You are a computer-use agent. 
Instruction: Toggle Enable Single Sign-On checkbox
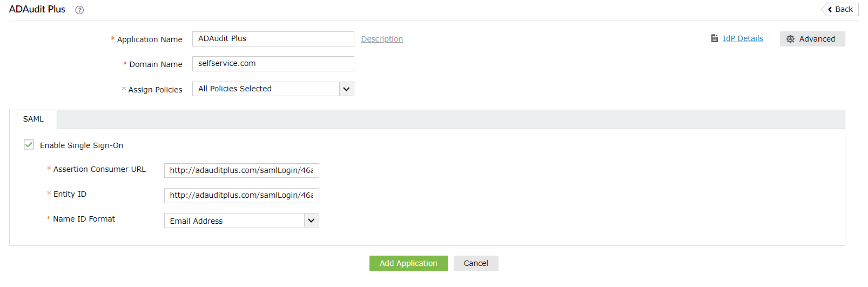pyautogui.click(x=29, y=145)
